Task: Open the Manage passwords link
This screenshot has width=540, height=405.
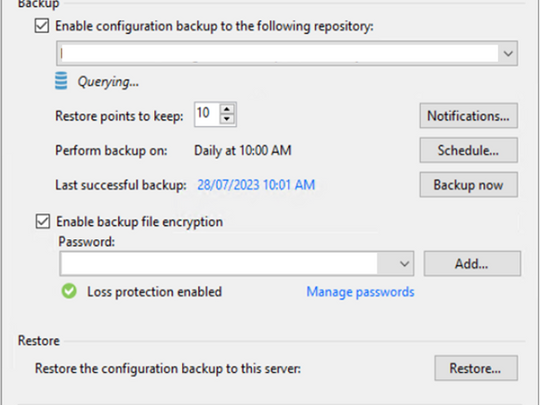Action: pyautogui.click(x=360, y=292)
